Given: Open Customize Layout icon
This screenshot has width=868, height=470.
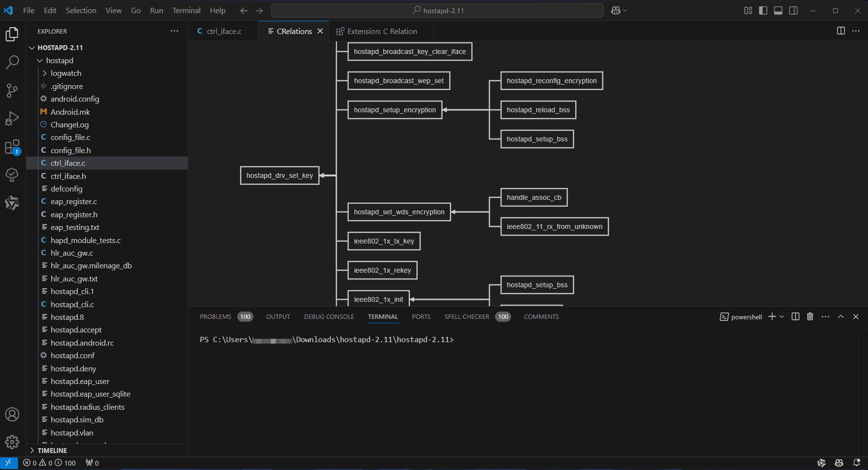Looking at the screenshot, I should pos(748,11).
